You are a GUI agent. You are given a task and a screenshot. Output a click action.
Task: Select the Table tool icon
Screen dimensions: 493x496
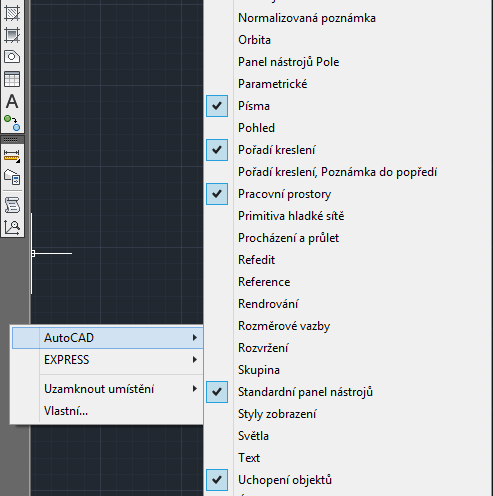(x=12, y=79)
